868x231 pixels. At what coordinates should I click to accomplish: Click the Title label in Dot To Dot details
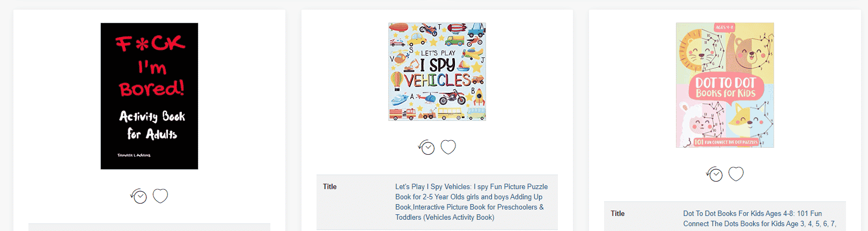pos(617,213)
